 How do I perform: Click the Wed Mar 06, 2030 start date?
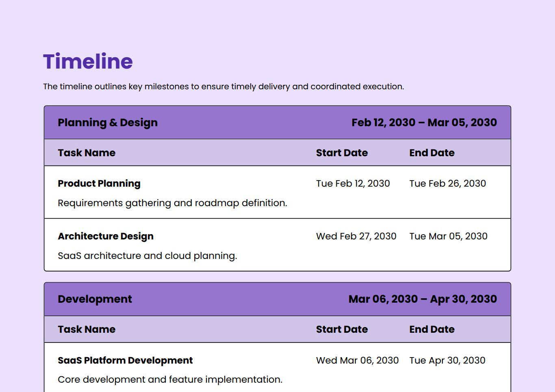click(x=357, y=360)
